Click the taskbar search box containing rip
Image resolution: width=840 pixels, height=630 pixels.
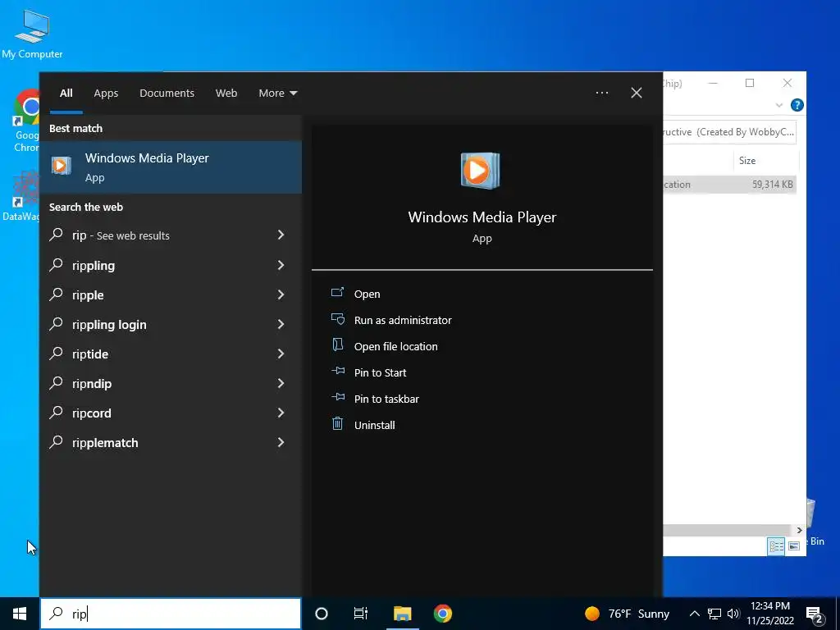[171, 614]
